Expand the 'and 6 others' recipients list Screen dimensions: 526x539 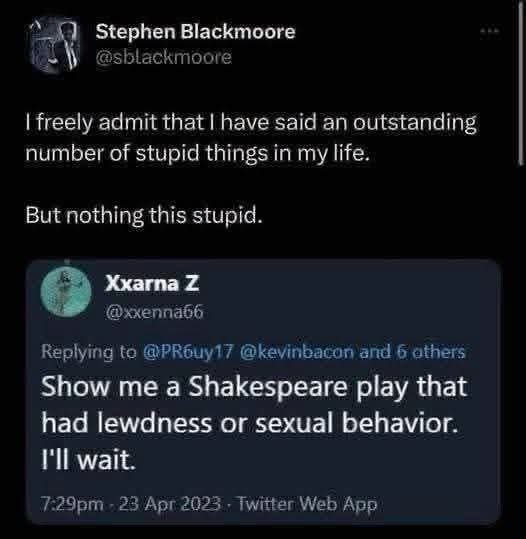click(412, 352)
